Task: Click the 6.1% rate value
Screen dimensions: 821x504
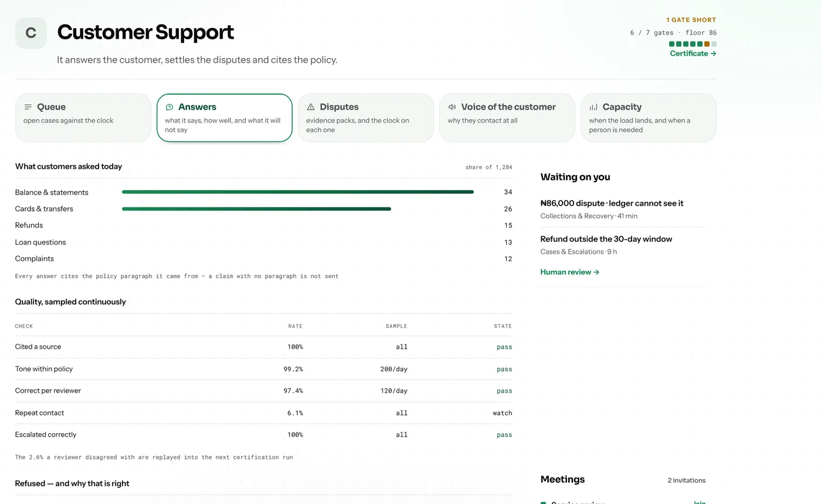Action: point(295,413)
